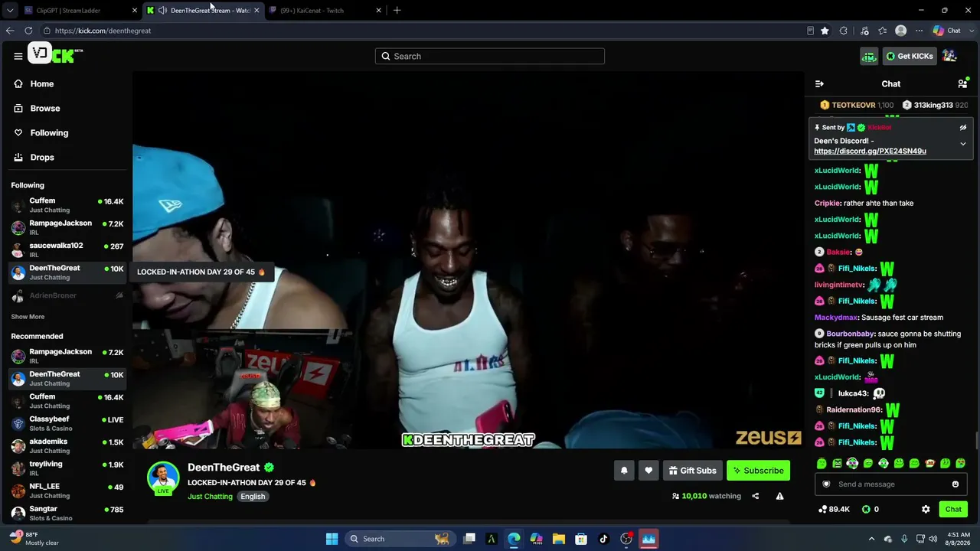
Task: Open the Kick drops chest icon
Action: coord(869,56)
